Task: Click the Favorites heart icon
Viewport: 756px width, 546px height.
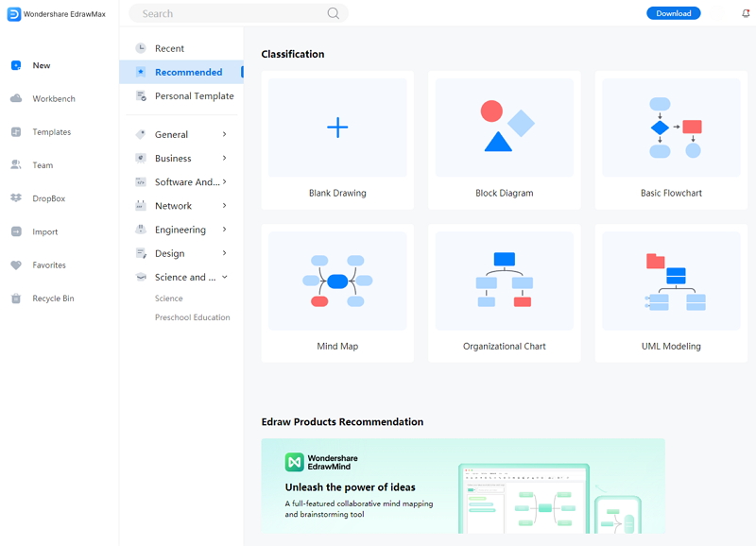Action: pyautogui.click(x=16, y=265)
